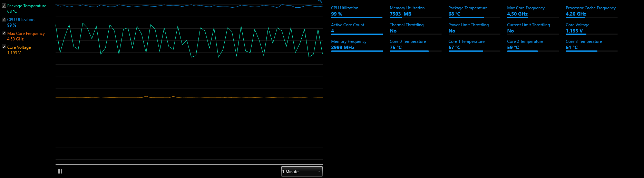Click the Core Voltage label in graph legend

point(19,47)
